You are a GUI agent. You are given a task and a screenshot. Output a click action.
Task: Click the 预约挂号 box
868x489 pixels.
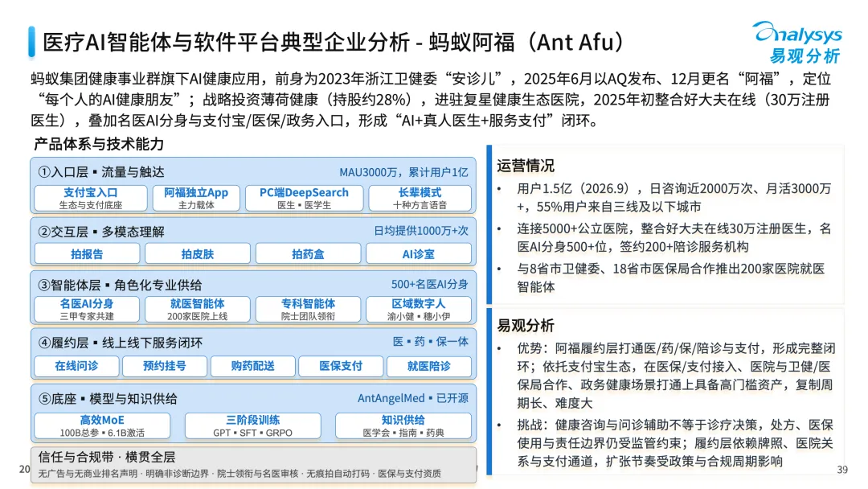tap(165, 366)
